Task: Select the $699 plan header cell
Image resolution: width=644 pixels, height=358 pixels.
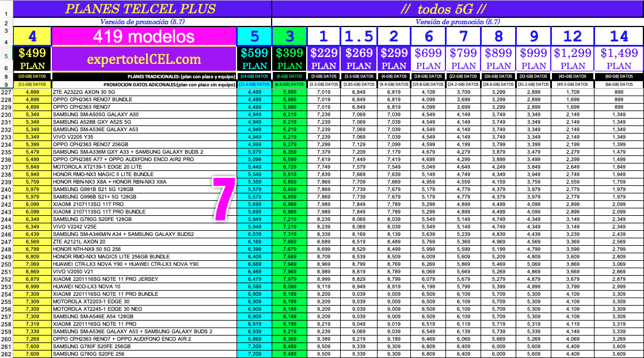Action: (428, 59)
